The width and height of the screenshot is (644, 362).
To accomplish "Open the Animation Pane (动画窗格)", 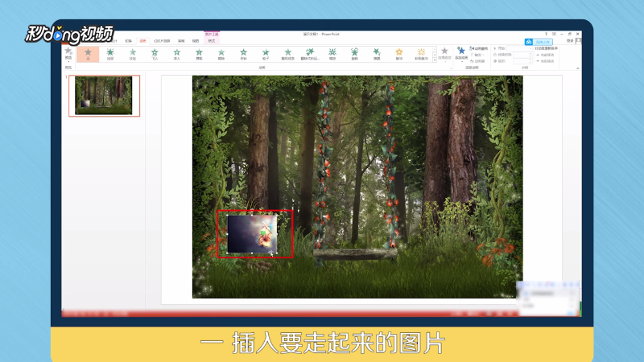I will click(x=478, y=48).
